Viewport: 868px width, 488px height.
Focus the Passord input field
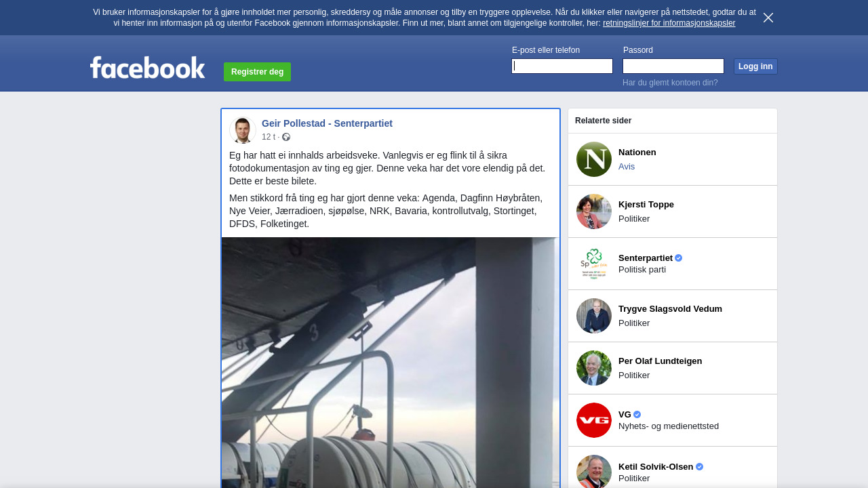pos(673,66)
